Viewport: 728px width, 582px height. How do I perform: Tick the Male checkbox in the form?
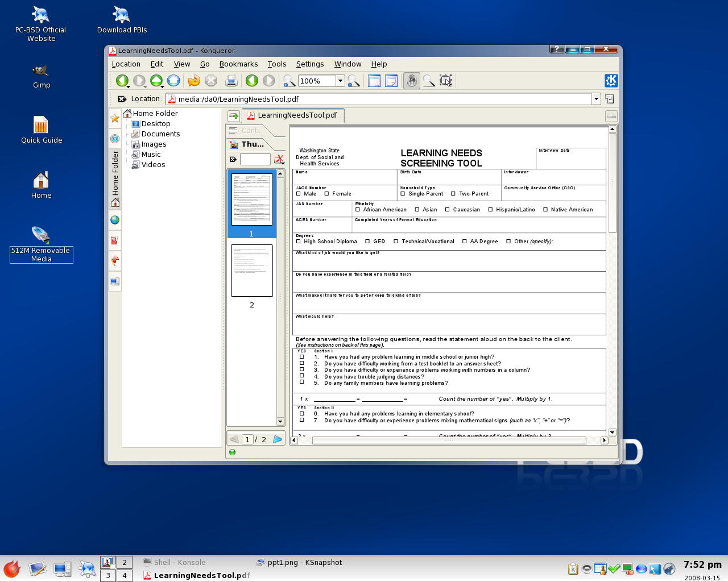[299, 194]
